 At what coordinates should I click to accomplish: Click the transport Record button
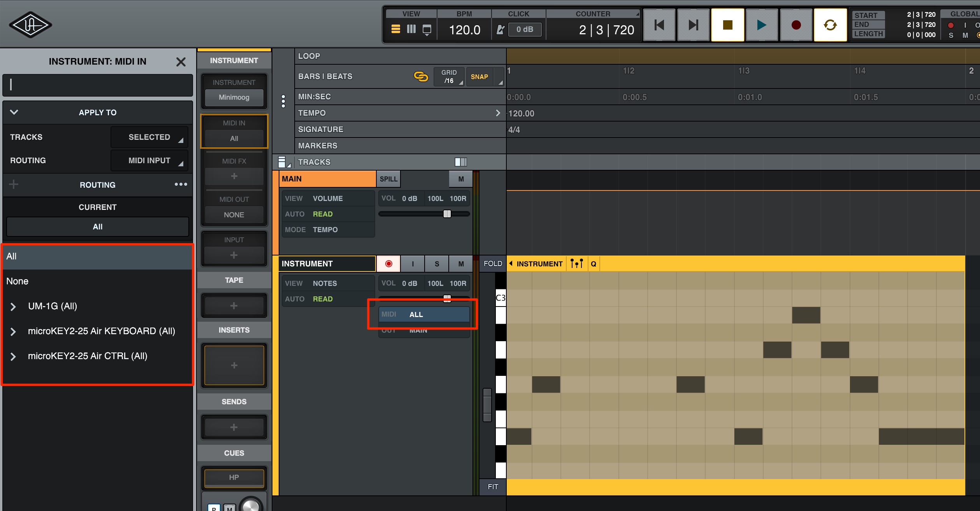point(796,25)
